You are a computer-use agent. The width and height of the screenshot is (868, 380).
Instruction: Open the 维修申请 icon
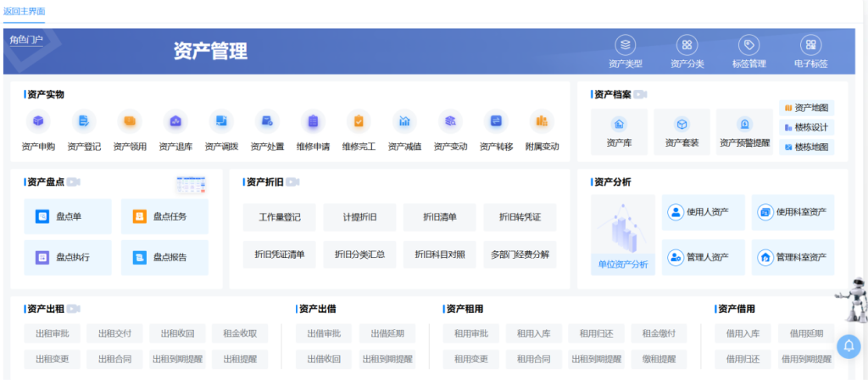coord(313,122)
